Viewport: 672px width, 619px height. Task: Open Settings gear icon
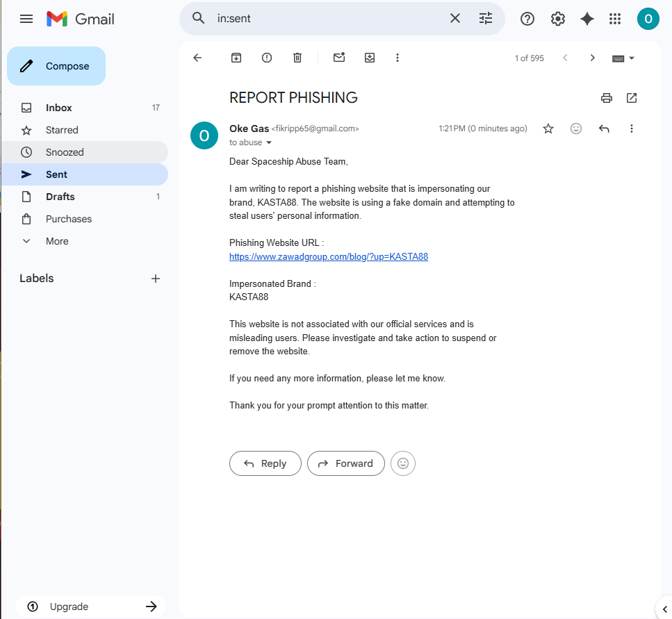[557, 19]
